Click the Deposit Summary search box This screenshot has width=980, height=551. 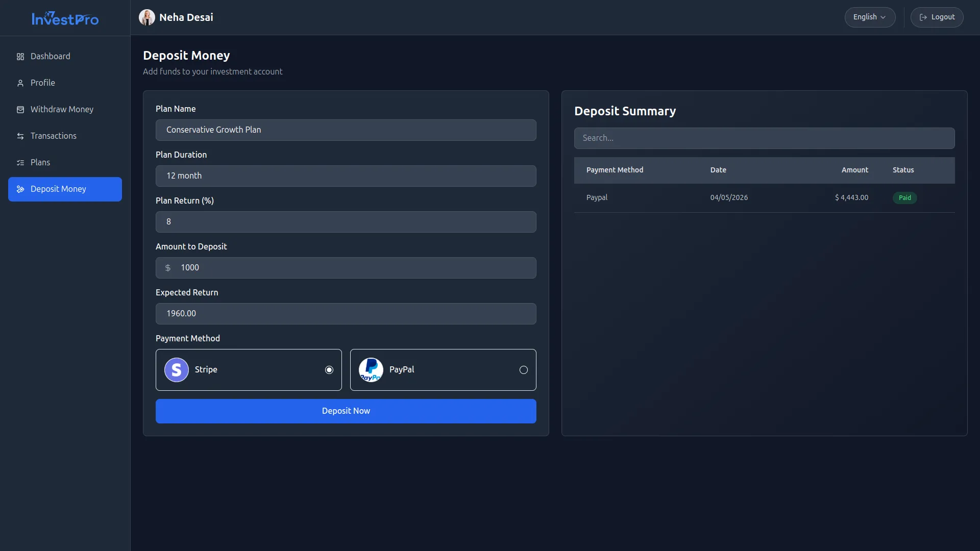pos(764,138)
